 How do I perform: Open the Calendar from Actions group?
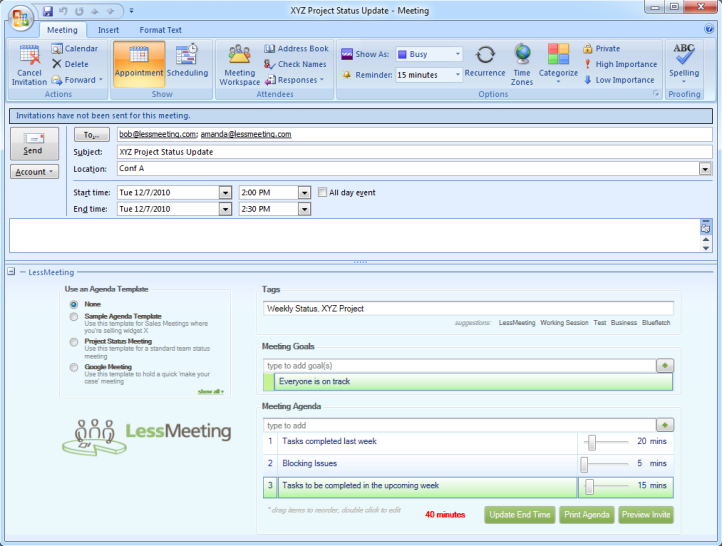[x=75, y=49]
